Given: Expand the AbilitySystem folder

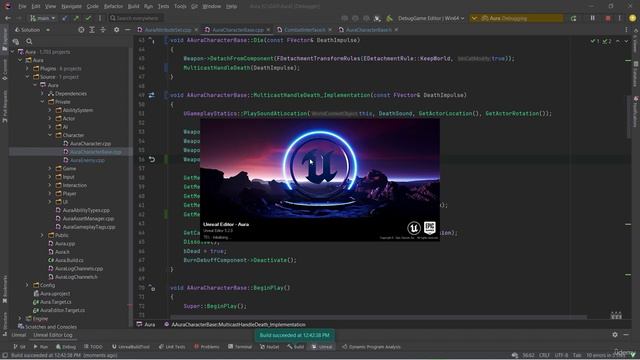Looking at the screenshot, I should [x=50, y=110].
